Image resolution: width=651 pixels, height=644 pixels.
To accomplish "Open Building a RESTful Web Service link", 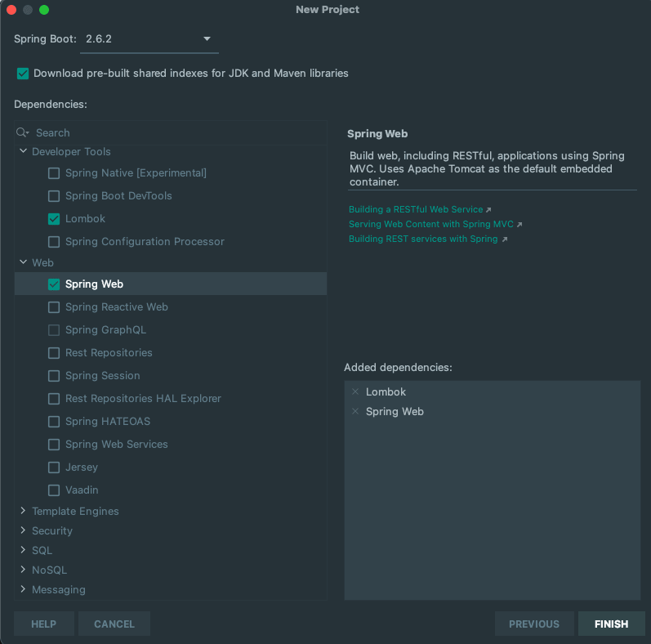I will (x=416, y=209).
